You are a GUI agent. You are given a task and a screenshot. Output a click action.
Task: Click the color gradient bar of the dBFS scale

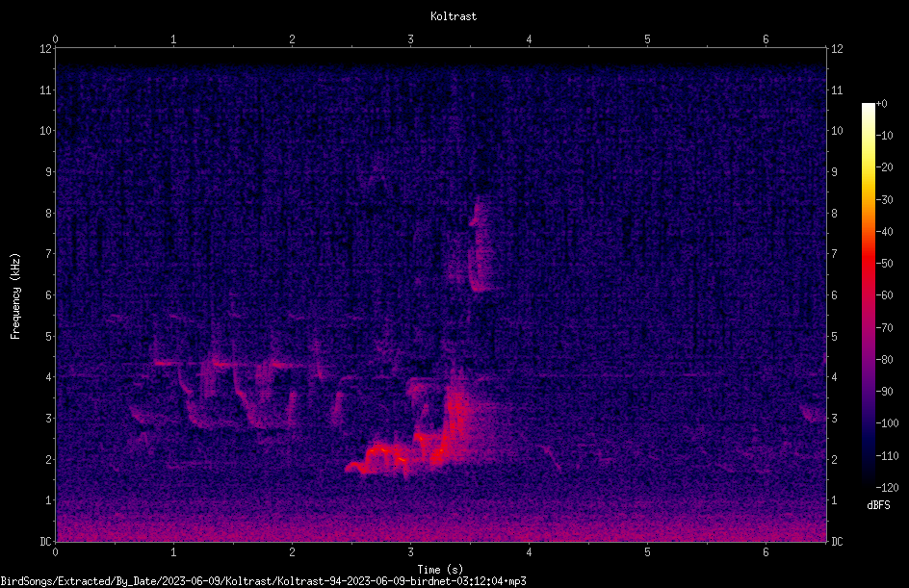pyautogui.click(x=868, y=295)
